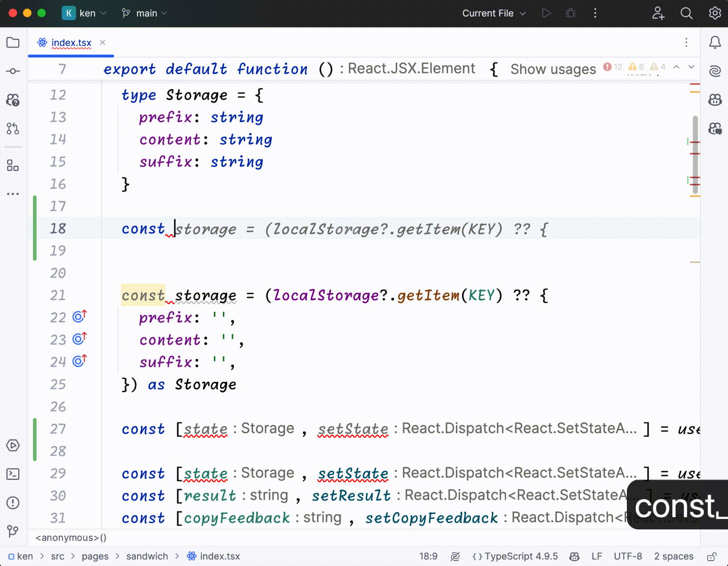Click the copyFeedback identifier on line 31
Screen dimensions: 728x566
click(x=237, y=518)
